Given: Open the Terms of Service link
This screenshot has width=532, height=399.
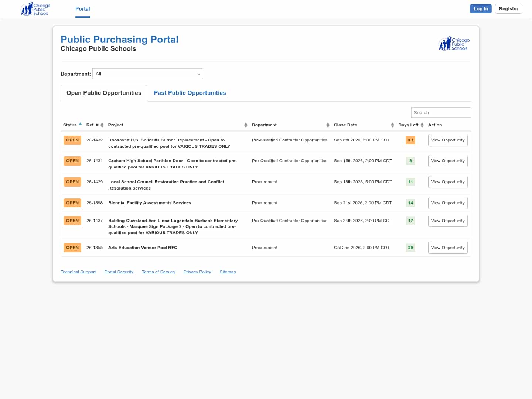Looking at the screenshot, I should 158,272.
